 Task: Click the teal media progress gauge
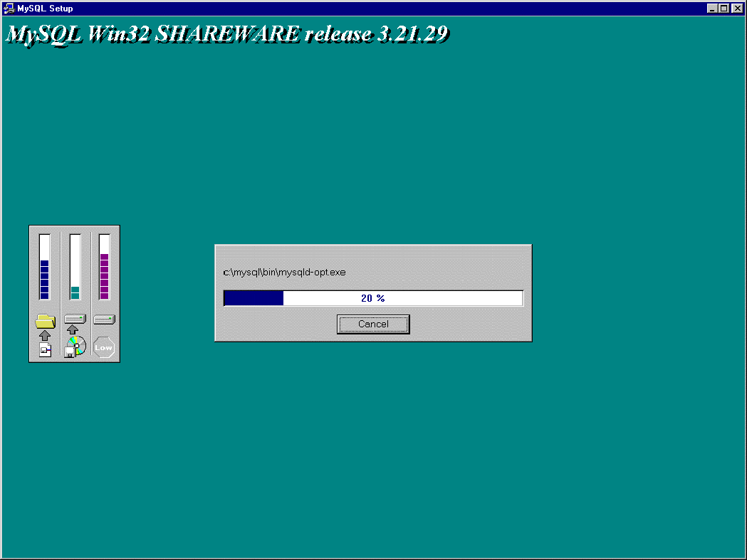point(75,267)
